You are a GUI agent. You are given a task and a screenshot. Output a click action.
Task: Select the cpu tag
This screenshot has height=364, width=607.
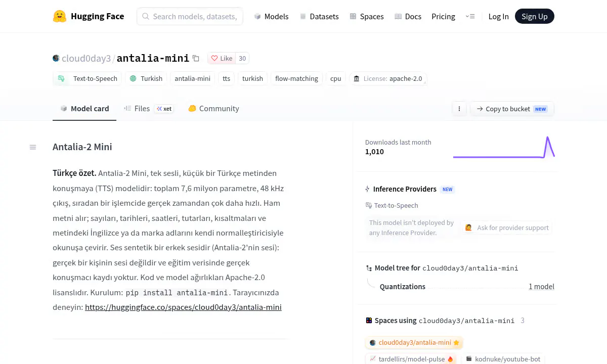point(336,78)
